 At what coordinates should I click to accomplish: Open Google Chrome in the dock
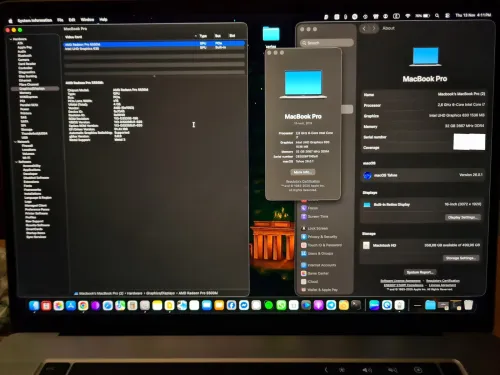click(83, 305)
